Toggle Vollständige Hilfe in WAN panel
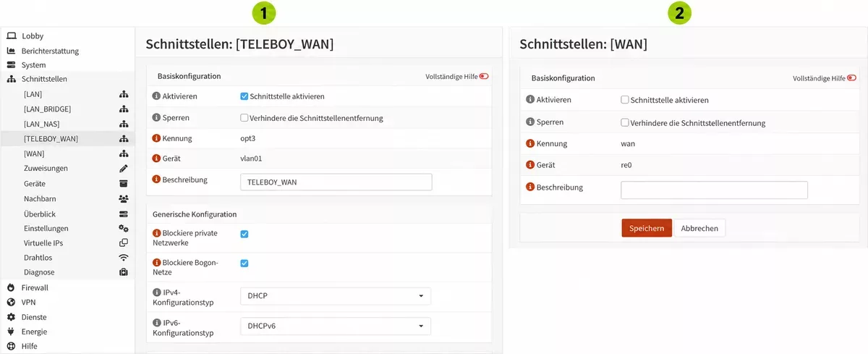 click(x=851, y=78)
